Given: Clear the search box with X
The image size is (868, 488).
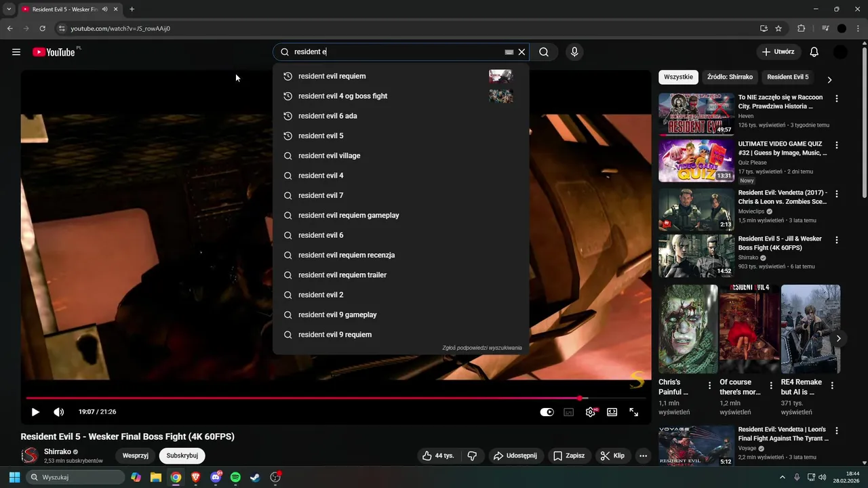Looking at the screenshot, I should [521, 52].
